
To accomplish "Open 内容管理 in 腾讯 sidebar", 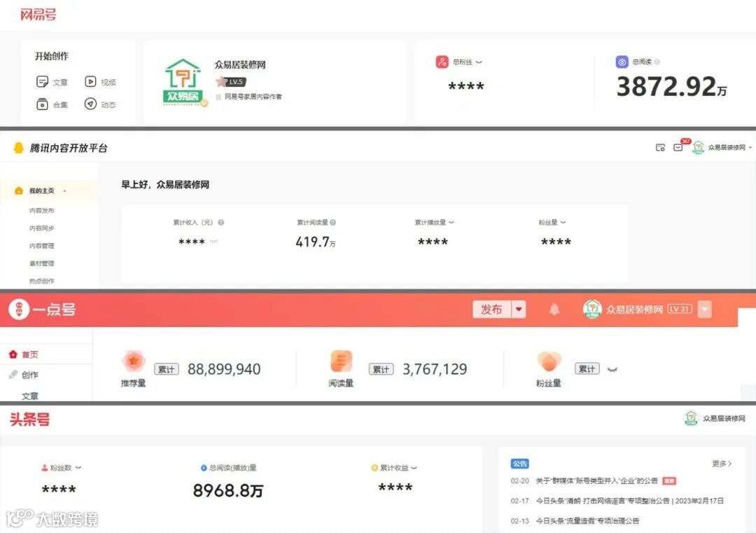I will [x=41, y=246].
